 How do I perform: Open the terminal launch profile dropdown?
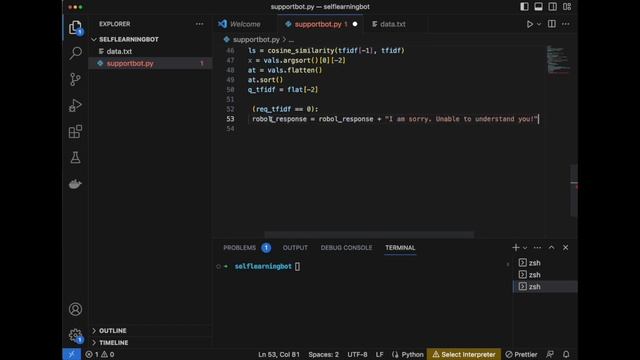click(525, 248)
